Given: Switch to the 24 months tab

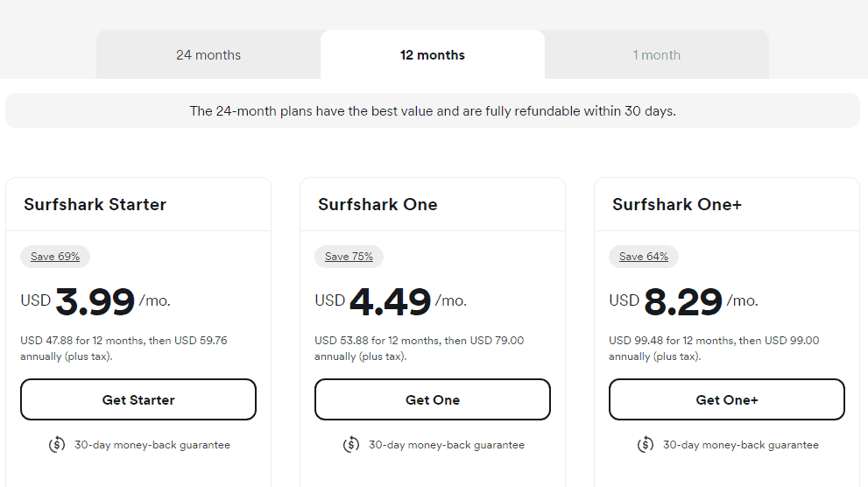Looking at the screenshot, I should click(x=208, y=55).
